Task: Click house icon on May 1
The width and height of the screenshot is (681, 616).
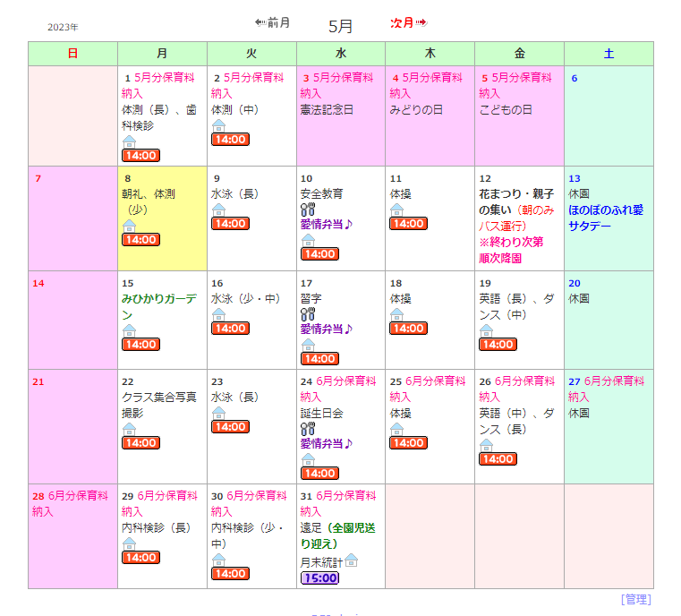Action: 130,141
